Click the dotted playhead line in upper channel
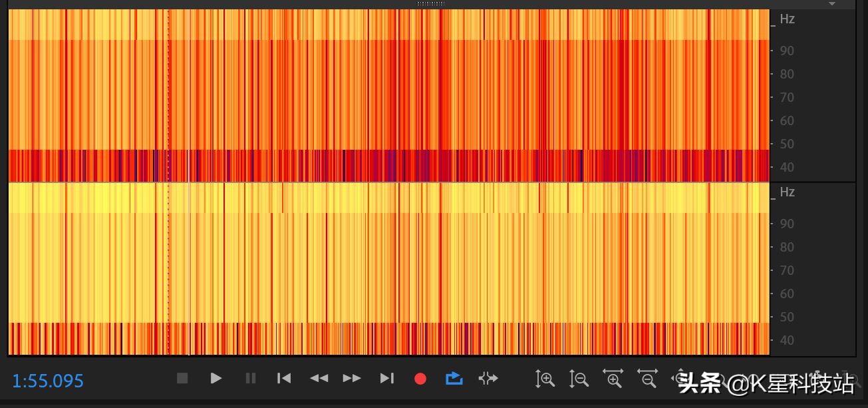 click(168, 95)
